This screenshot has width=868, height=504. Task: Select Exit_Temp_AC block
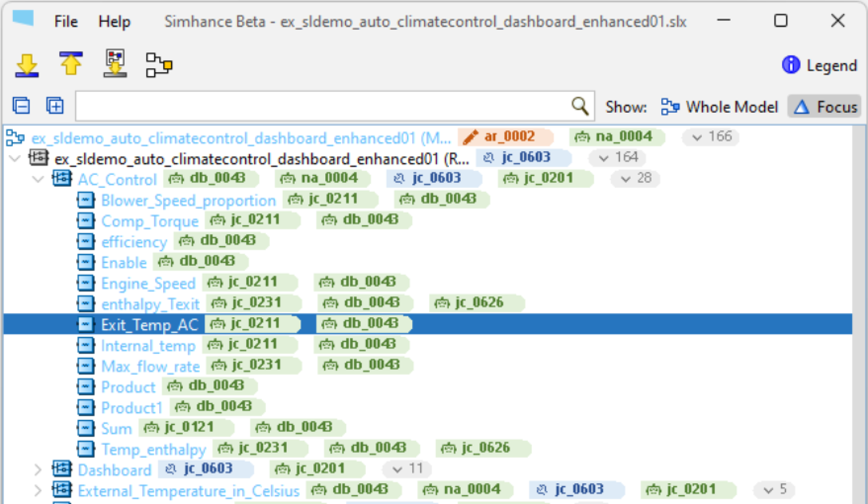click(x=149, y=325)
